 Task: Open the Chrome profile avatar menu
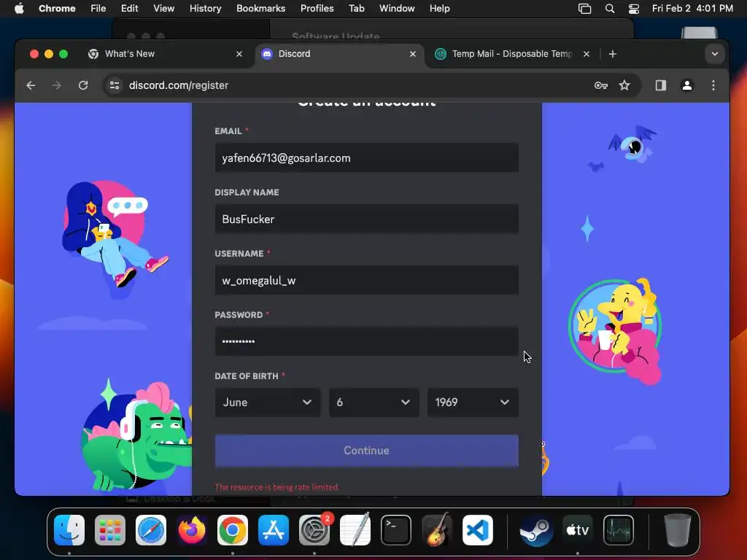[687, 85]
